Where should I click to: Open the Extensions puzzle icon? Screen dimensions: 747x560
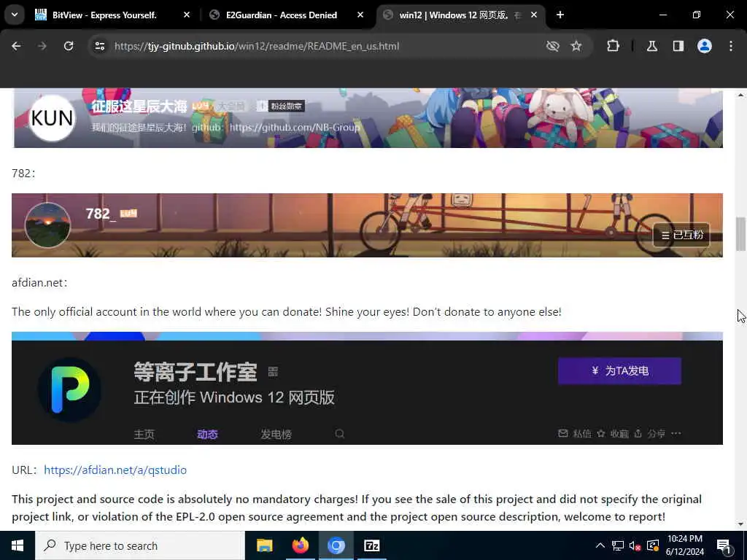click(x=613, y=46)
